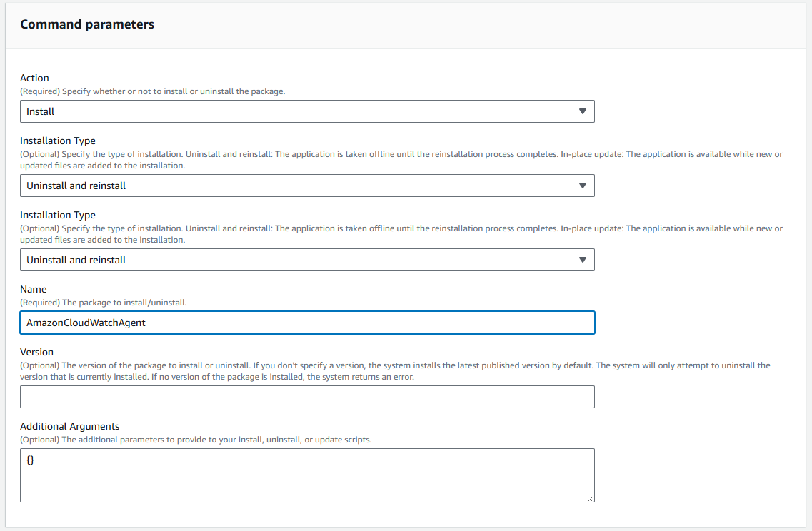Click the Version field label
This screenshot has height=531, width=812.
(36, 352)
